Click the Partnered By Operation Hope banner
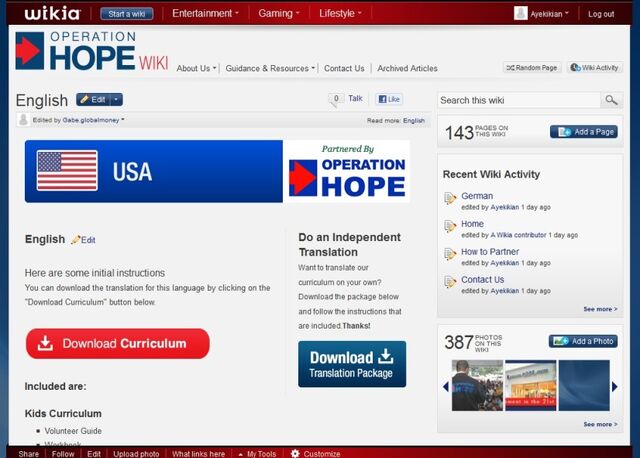This screenshot has height=458, width=640. 347,171
